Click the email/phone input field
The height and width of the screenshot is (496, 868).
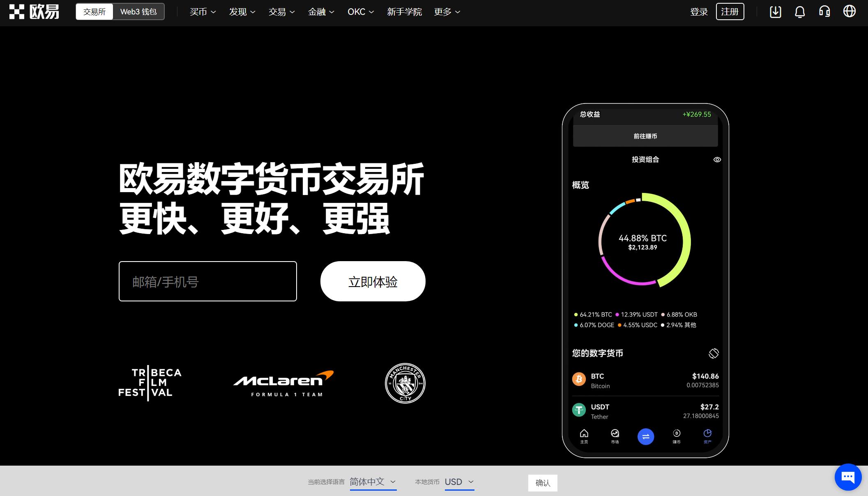pos(207,281)
